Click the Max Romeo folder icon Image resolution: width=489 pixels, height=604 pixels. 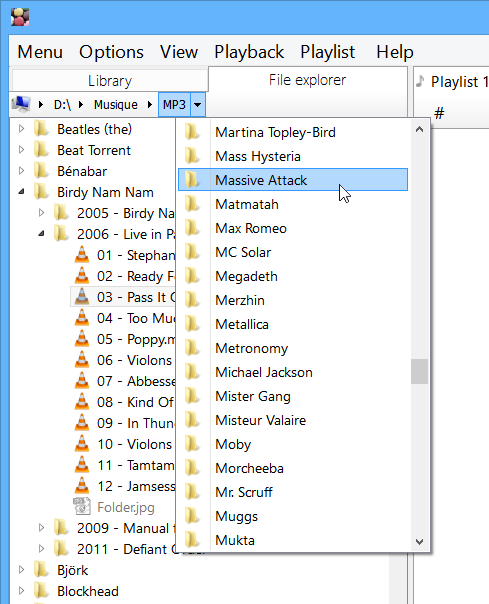click(192, 228)
